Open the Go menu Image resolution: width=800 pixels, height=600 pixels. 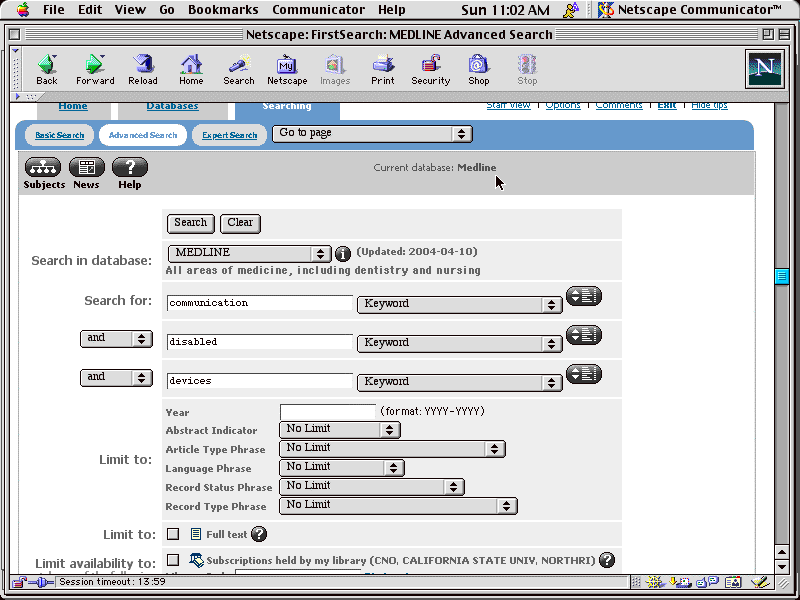167,10
